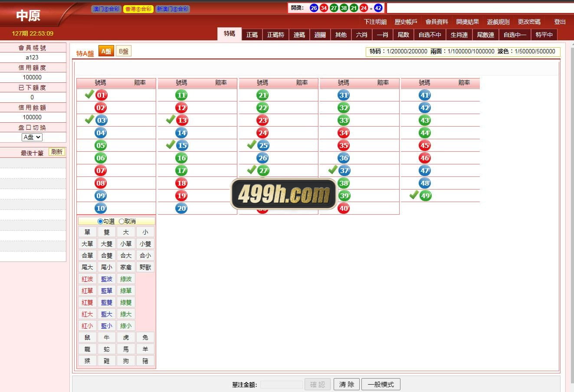The height and width of the screenshot is (392, 574).
Task: Choose green ball 33
Action: click(344, 120)
